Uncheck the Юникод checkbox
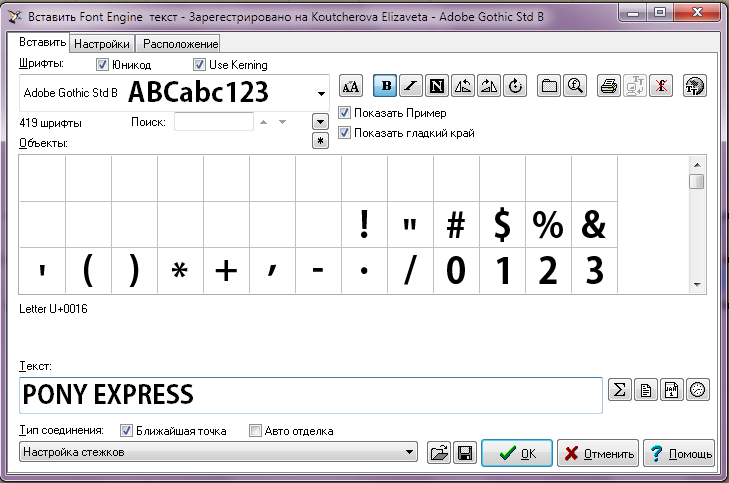The height and width of the screenshot is (483, 729). [102, 65]
